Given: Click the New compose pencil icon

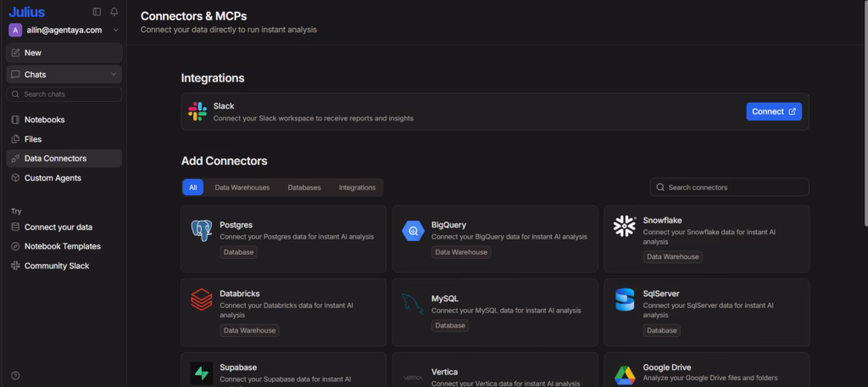Looking at the screenshot, I should (x=15, y=53).
